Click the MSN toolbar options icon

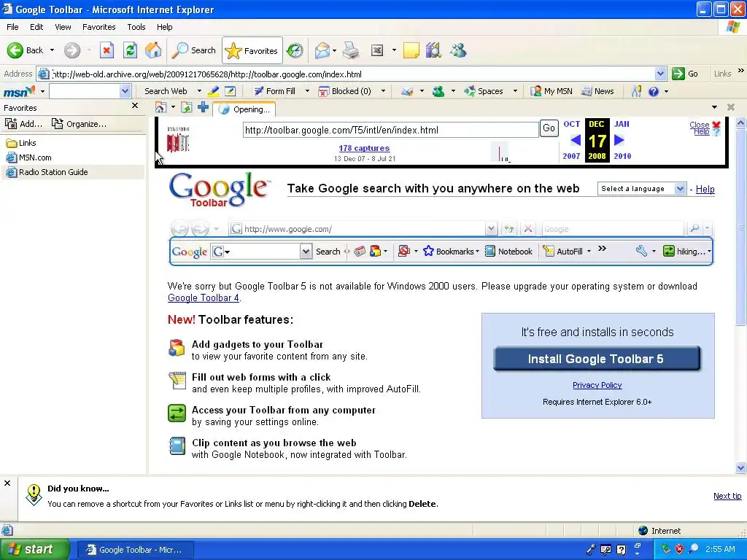point(636,91)
